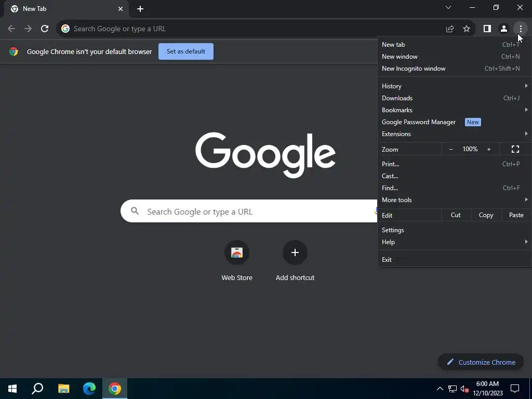Choose Find... from the menu

point(455,188)
